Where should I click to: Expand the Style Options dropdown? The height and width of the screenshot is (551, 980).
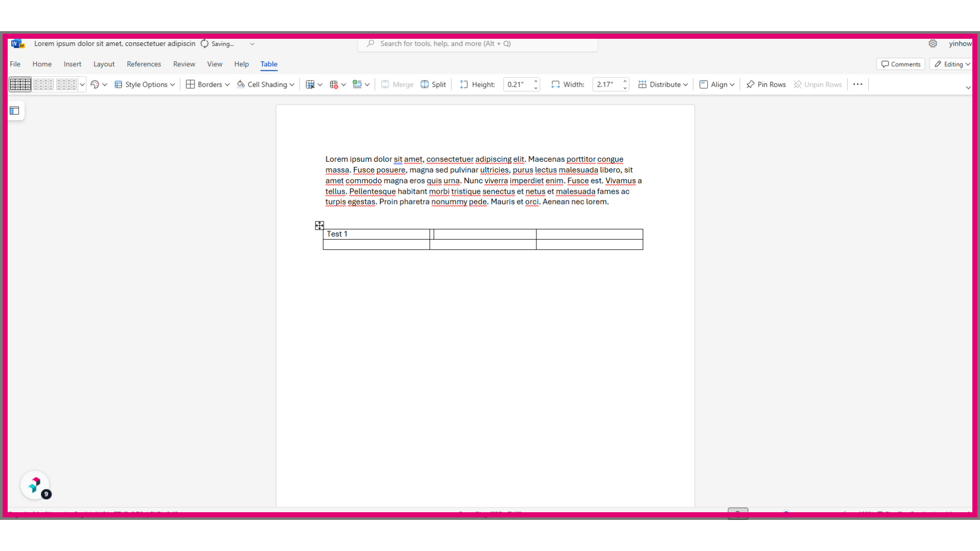tap(145, 85)
